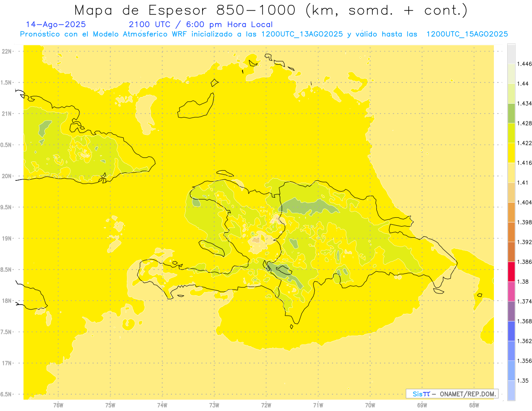Click the '1.35' colorbar value
Viewport: 532px width, 411px height.
pyautogui.click(x=523, y=381)
